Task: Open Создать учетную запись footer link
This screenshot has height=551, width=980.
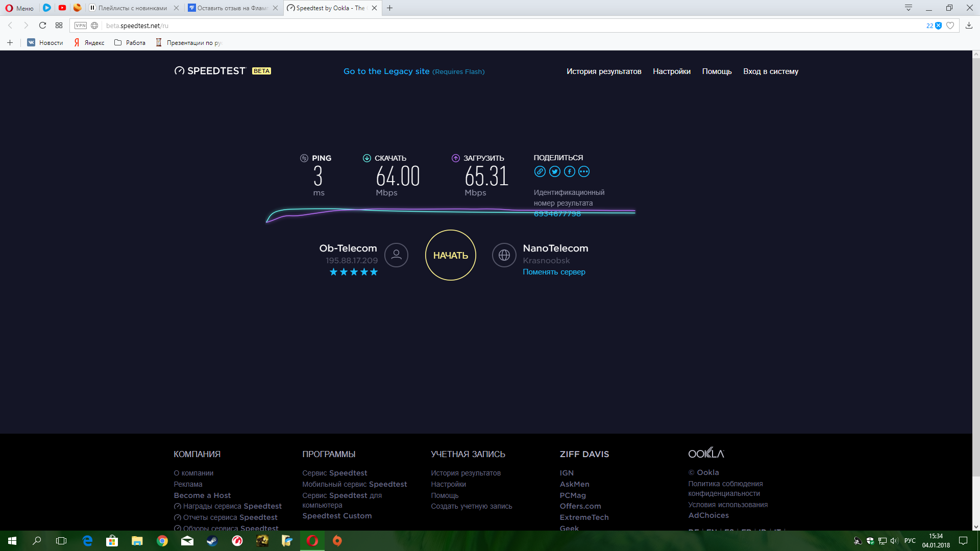Action: coord(472,506)
